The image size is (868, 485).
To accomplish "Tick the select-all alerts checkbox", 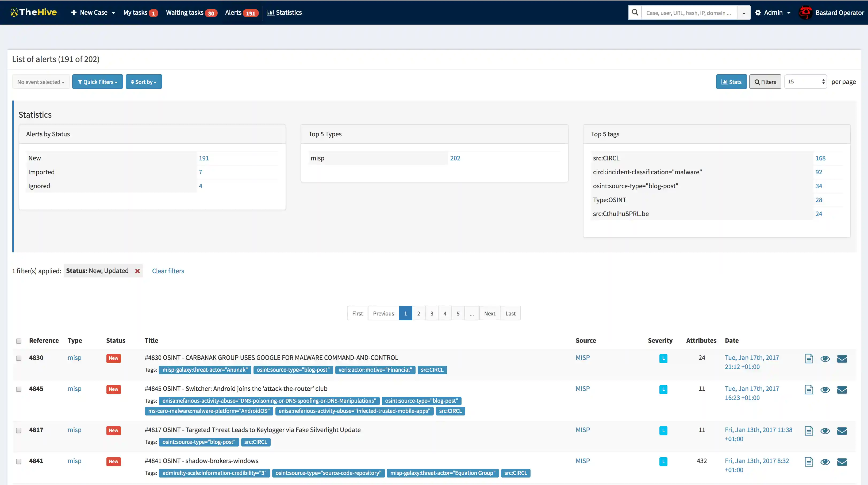I will click(x=19, y=341).
